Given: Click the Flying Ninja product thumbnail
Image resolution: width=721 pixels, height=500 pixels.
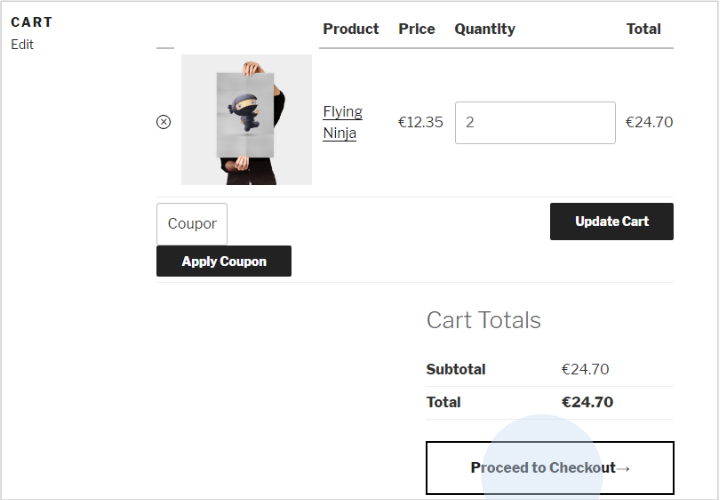Looking at the screenshot, I should click(246, 120).
